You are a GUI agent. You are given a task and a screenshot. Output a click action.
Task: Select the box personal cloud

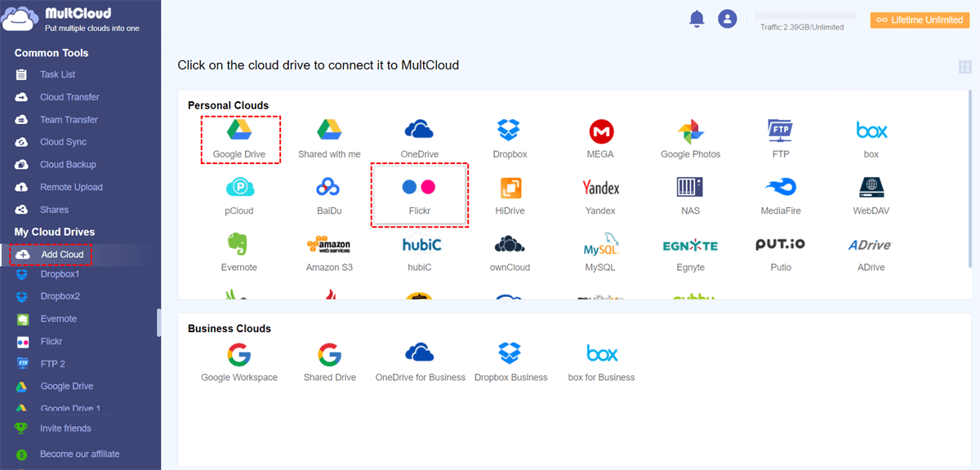pyautogui.click(x=871, y=138)
